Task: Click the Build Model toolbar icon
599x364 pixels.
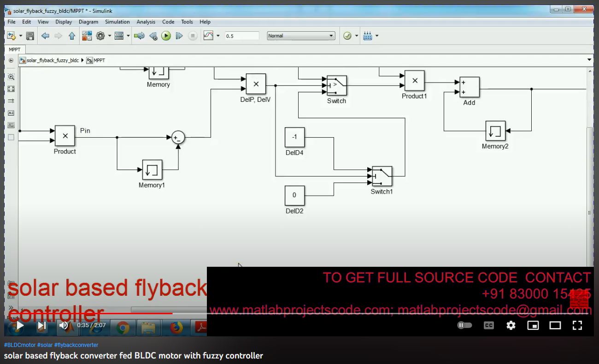Action: coord(368,35)
